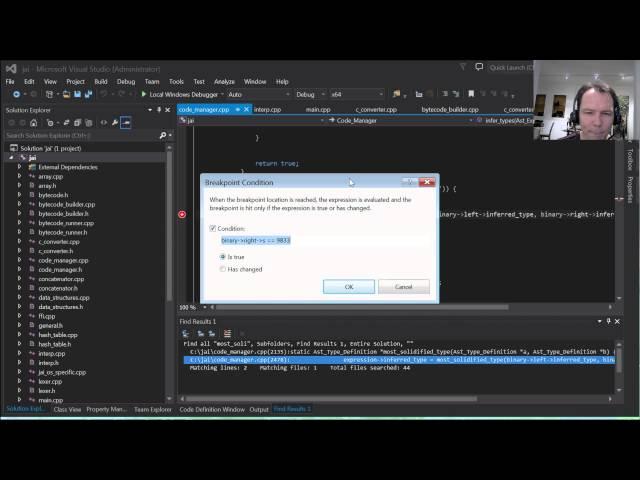Click the Find Results horizontal scrollbar
The image size is (640, 480).
(x=331, y=398)
